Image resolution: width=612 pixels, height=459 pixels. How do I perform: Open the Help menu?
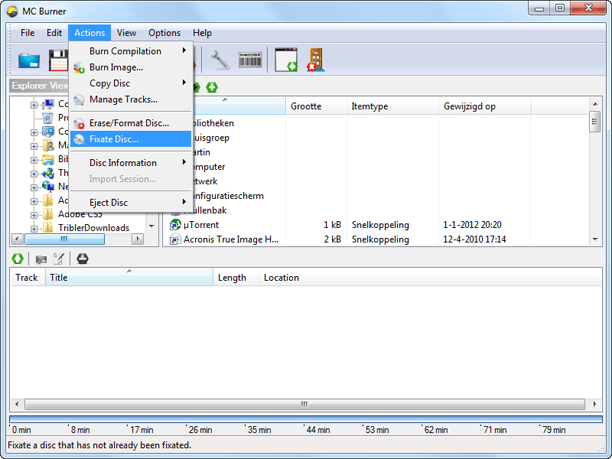(x=202, y=33)
